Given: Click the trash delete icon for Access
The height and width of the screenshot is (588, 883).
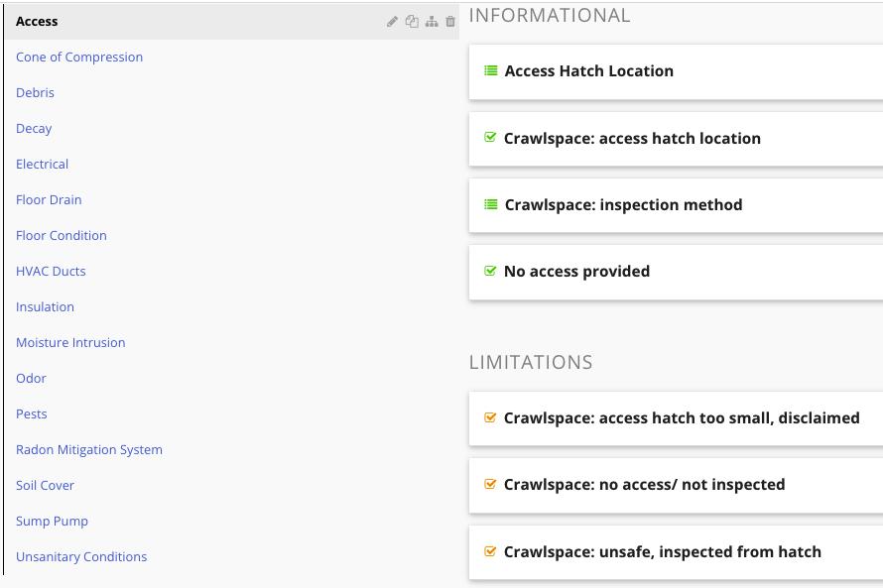Looking at the screenshot, I should [x=450, y=22].
